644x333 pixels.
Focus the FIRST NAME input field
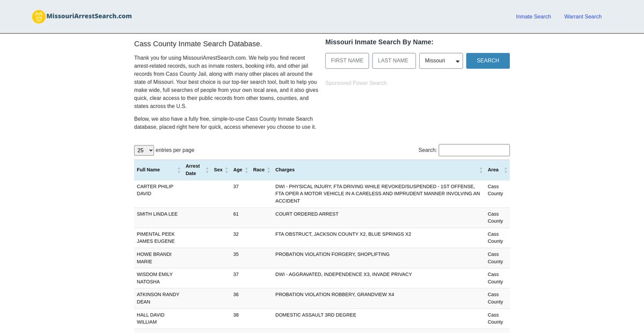coord(347,61)
